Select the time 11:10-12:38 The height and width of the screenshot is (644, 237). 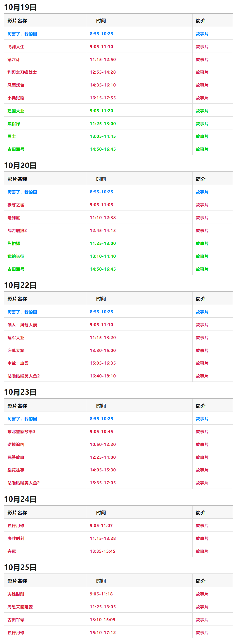click(103, 218)
